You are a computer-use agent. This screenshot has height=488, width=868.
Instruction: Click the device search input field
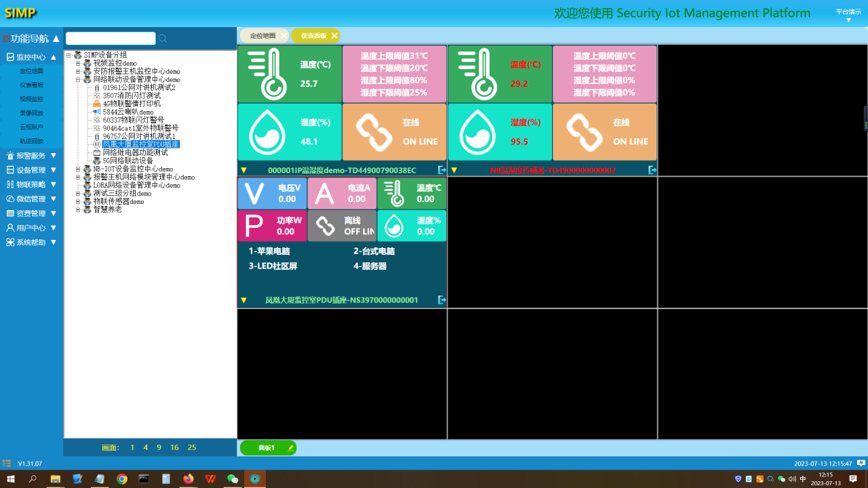point(111,39)
